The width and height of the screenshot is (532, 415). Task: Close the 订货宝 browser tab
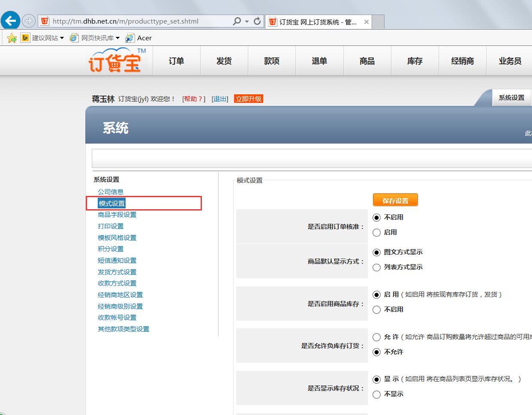(x=366, y=22)
